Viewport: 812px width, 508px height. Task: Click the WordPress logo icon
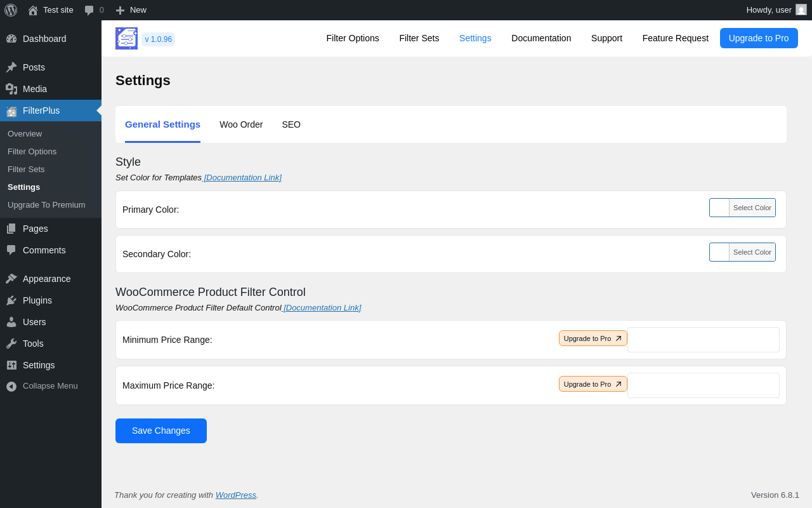(x=11, y=10)
